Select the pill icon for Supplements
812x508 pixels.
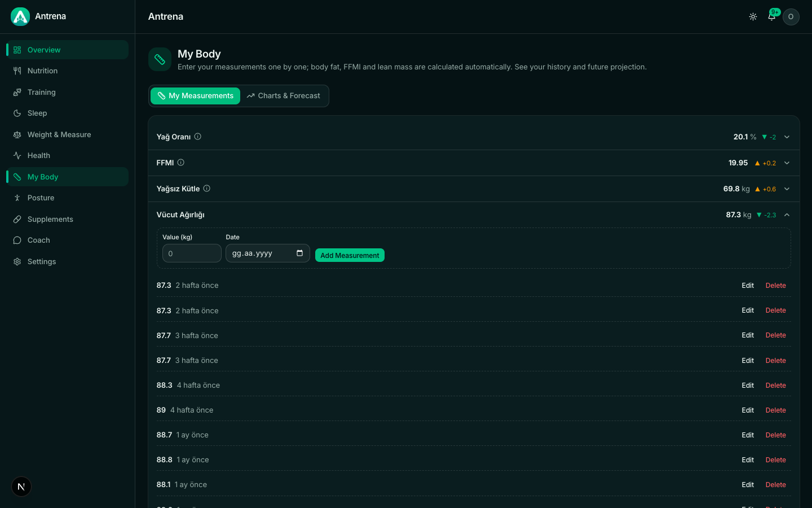(17, 219)
